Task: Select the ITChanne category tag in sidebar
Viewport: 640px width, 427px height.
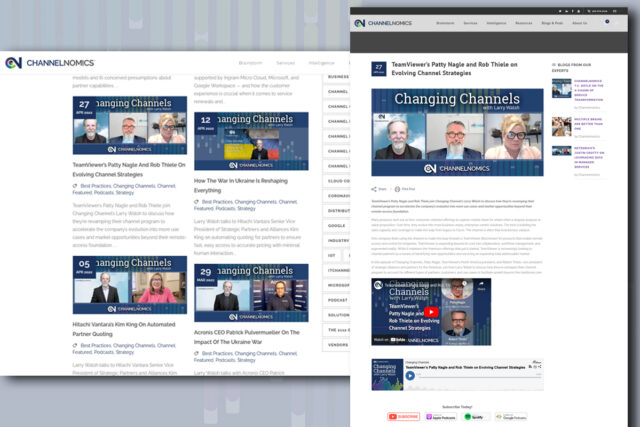Action: click(337, 270)
